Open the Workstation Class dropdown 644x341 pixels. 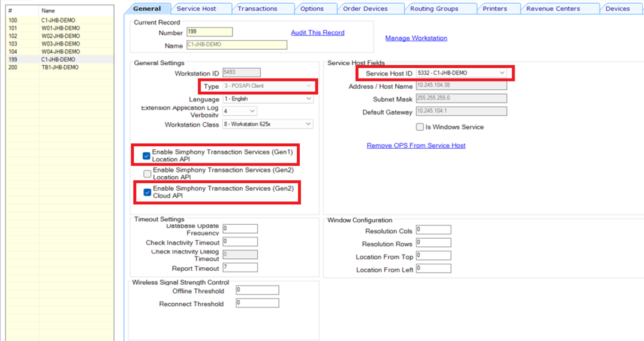coord(308,124)
